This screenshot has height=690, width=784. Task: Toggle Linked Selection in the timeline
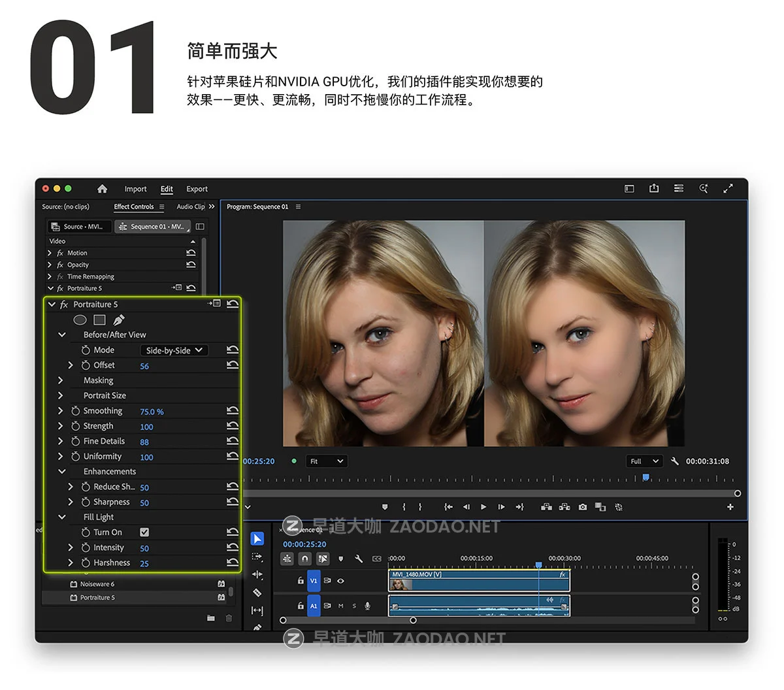(x=323, y=559)
